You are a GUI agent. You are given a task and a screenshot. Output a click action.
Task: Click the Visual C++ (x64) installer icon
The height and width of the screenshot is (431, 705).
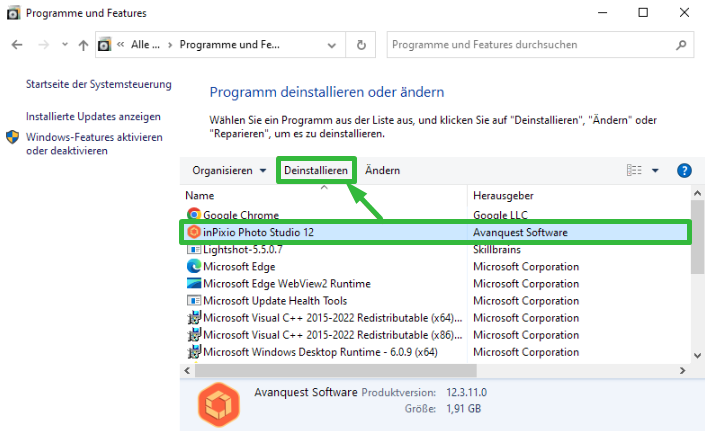coord(194,317)
